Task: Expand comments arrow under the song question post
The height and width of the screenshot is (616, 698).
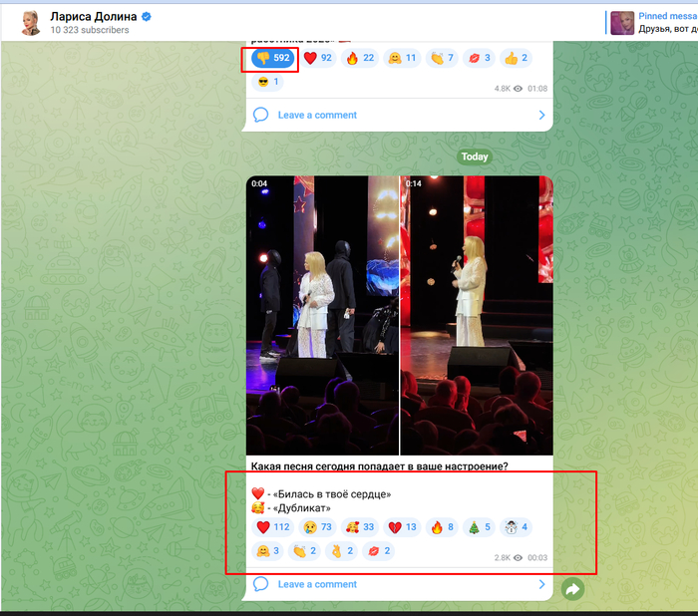Action: pyautogui.click(x=541, y=584)
